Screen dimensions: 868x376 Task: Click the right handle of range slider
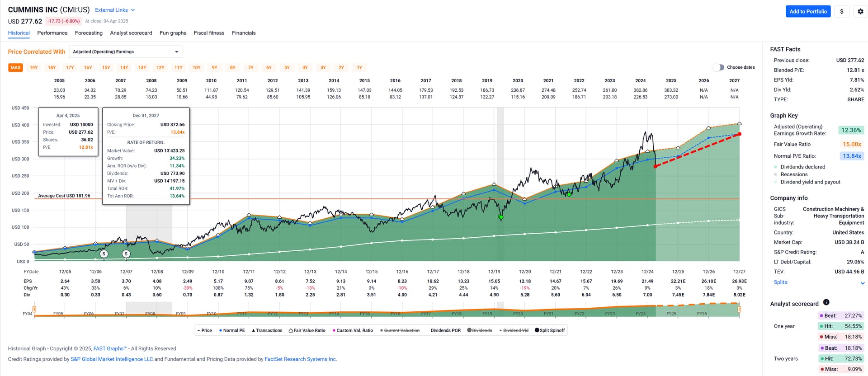[740, 309]
